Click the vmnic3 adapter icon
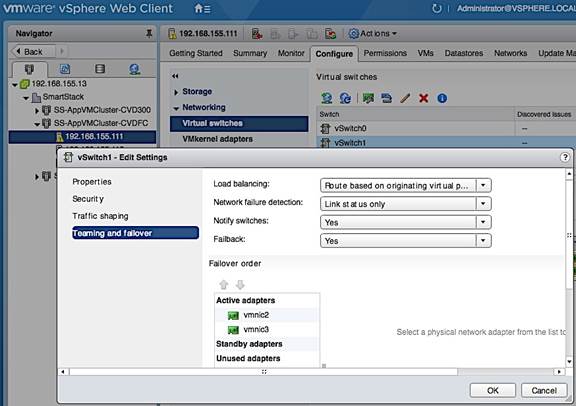The width and height of the screenshot is (576, 406). point(233,330)
